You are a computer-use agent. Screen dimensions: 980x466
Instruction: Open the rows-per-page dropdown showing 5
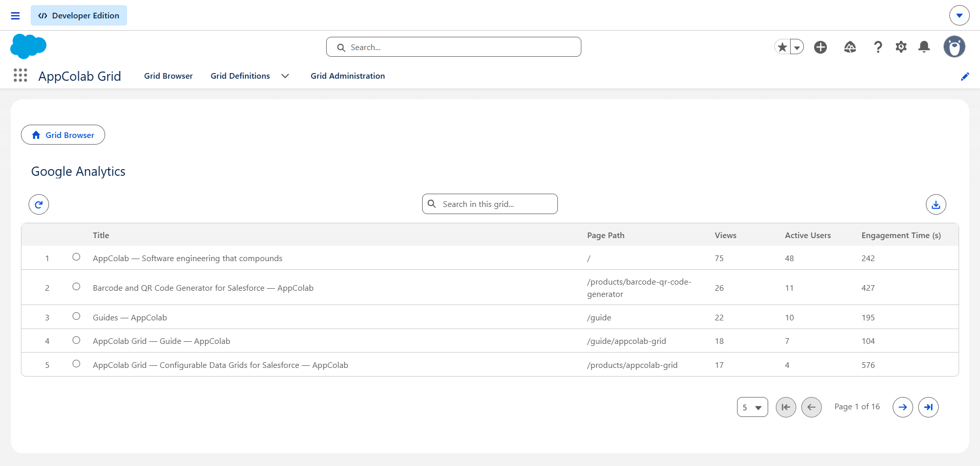pyautogui.click(x=752, y=407)
